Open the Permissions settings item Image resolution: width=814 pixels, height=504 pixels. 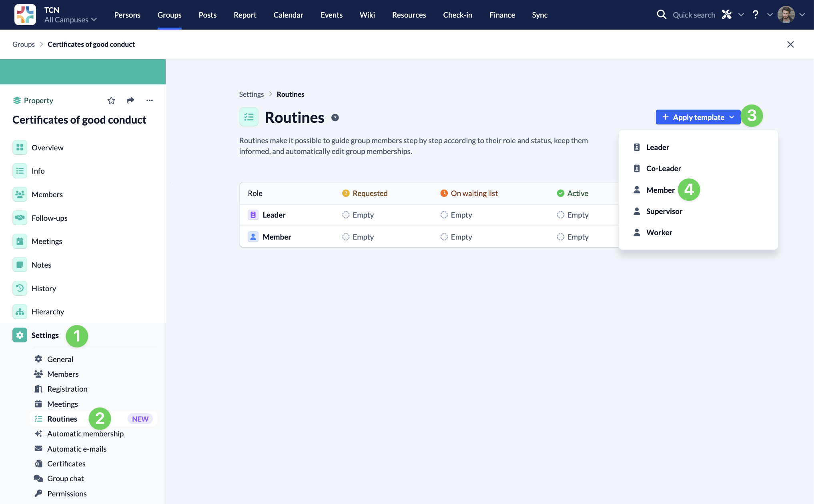point(67,494)
